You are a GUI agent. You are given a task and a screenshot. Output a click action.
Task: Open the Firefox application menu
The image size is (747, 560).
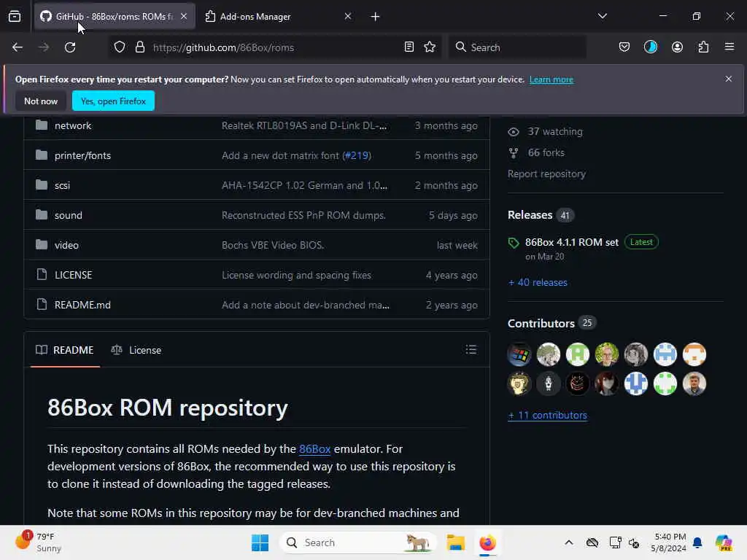tap(729, 47)
